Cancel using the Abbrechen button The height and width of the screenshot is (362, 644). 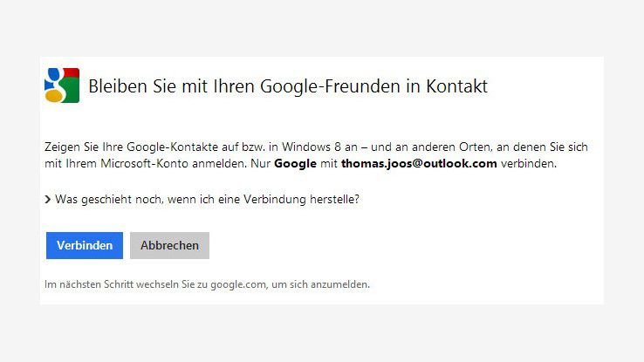[169, 245]
